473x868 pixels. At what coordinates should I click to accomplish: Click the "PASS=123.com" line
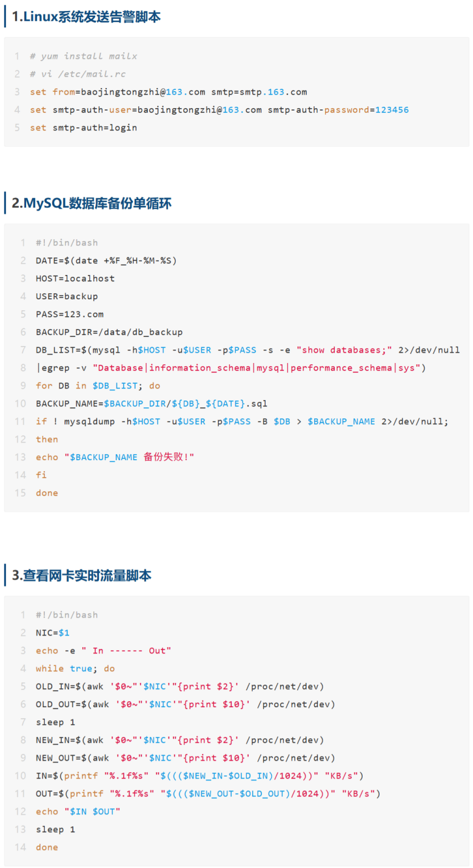coord(70,314)
